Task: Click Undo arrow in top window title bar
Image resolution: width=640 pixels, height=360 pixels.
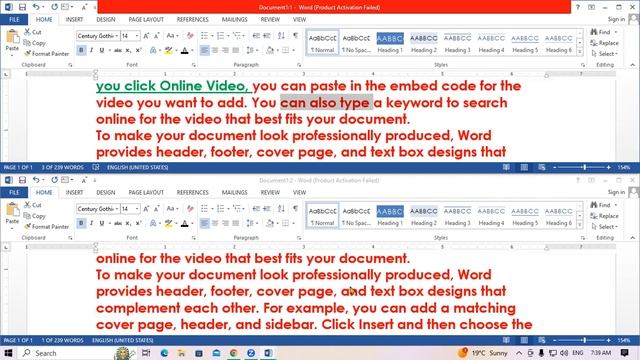Action: pyautogui.click(x=36, y=7)
